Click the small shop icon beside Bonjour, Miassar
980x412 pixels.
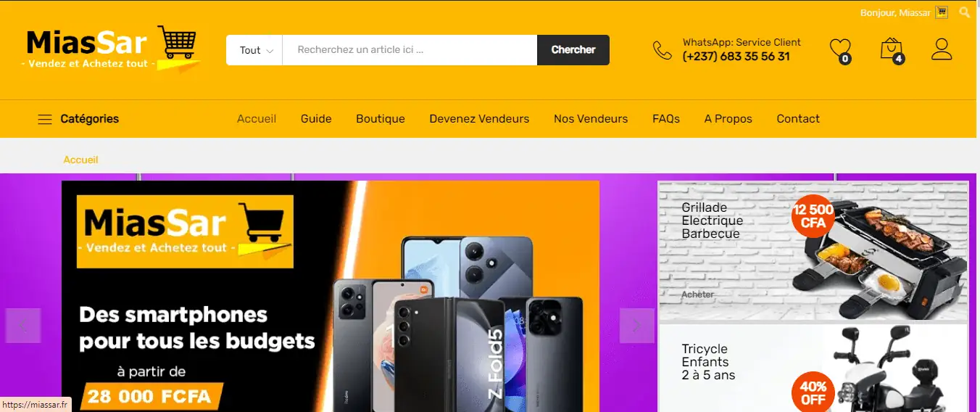click(942, 12)
